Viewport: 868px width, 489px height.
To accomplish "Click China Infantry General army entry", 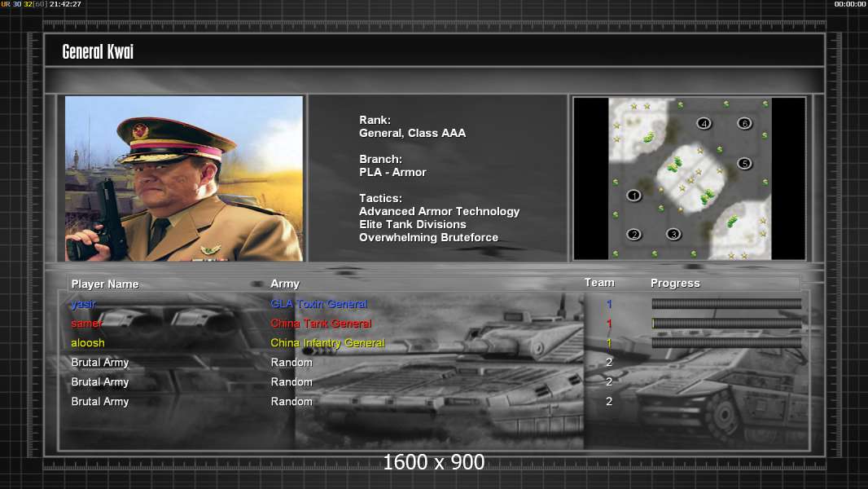I will click(x=327, y=343).
